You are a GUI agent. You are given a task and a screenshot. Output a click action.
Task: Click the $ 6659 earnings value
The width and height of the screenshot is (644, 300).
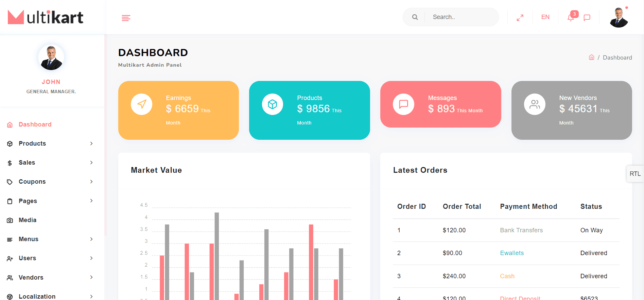click(x=182, y=109)
